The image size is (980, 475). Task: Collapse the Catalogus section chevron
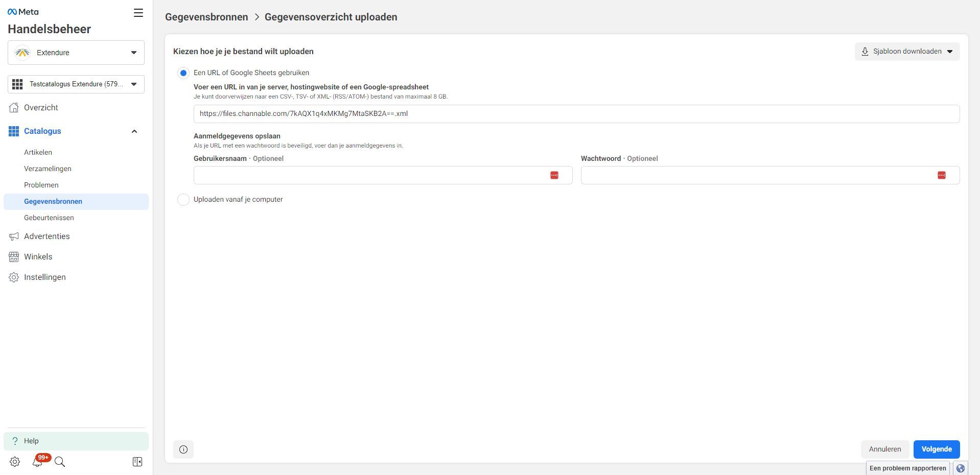click(134, 131)
